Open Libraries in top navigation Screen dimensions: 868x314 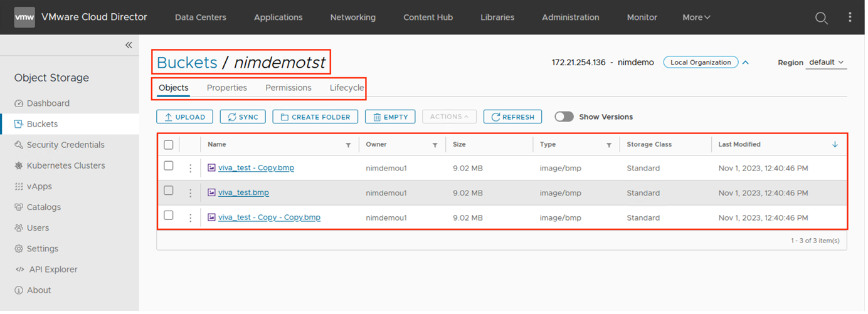point(497,18)
